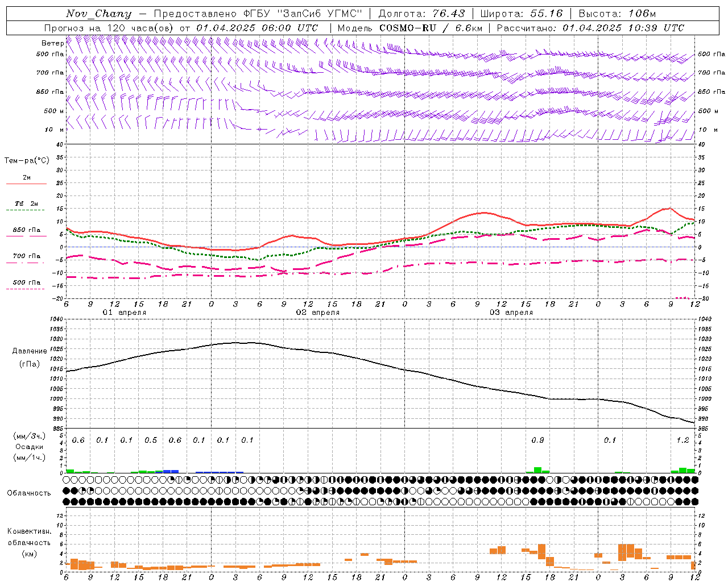Click the 'Тем-ра(°C)' temperature panel label
728x582 pixels.
27,161
